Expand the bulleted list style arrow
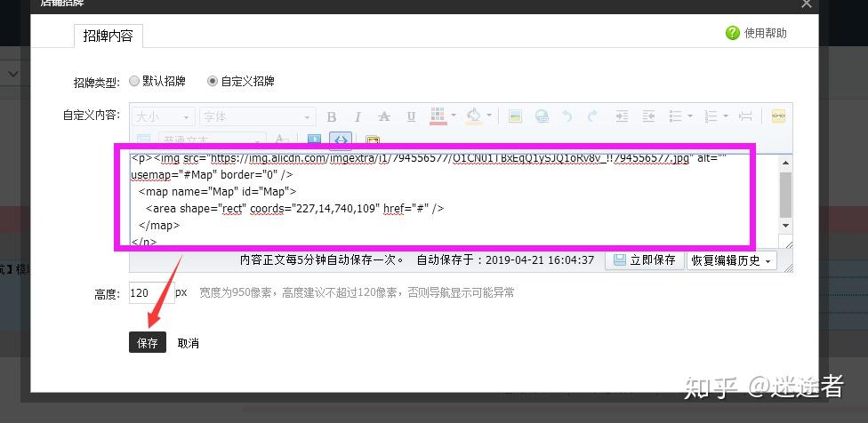Screen dimensions: 868x423 click(x=690, y=116)
